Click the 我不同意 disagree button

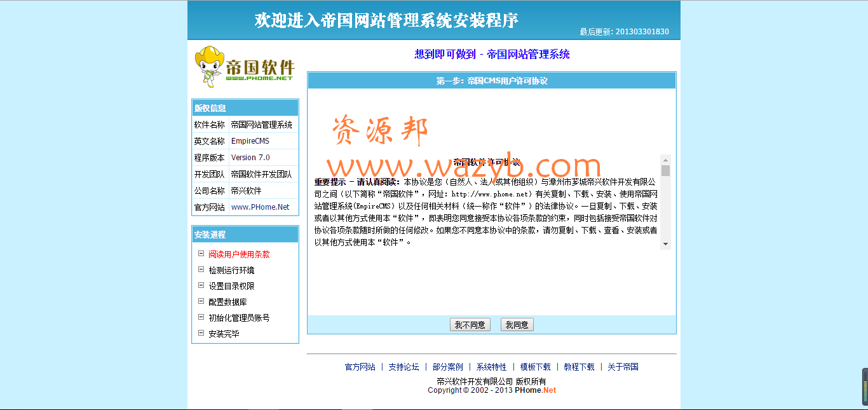click(470, 325)
